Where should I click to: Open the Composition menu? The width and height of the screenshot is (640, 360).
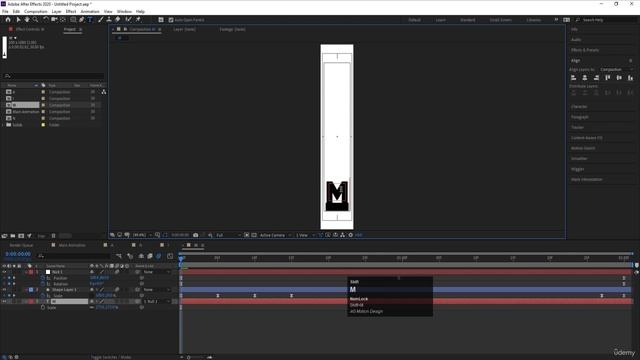click(x=36, y=11)
